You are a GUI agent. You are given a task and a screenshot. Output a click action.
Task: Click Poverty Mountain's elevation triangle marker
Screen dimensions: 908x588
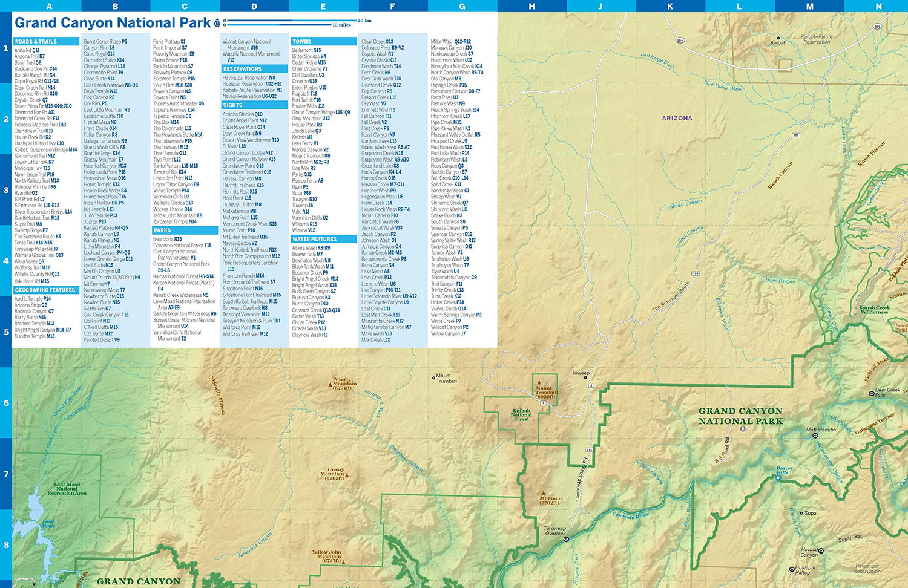coord(331,385)
